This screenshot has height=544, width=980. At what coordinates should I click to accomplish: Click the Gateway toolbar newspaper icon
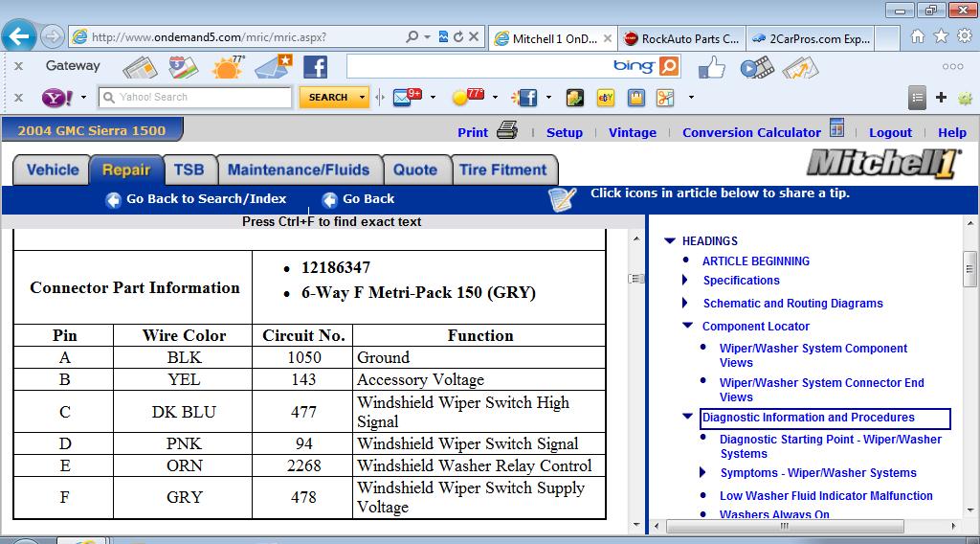140,67
